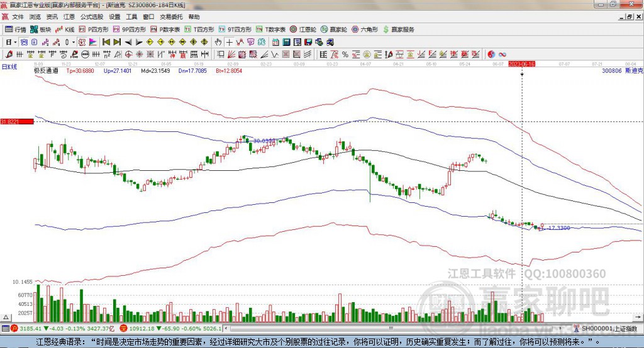Open the 设置 menu

click(114, 17)
